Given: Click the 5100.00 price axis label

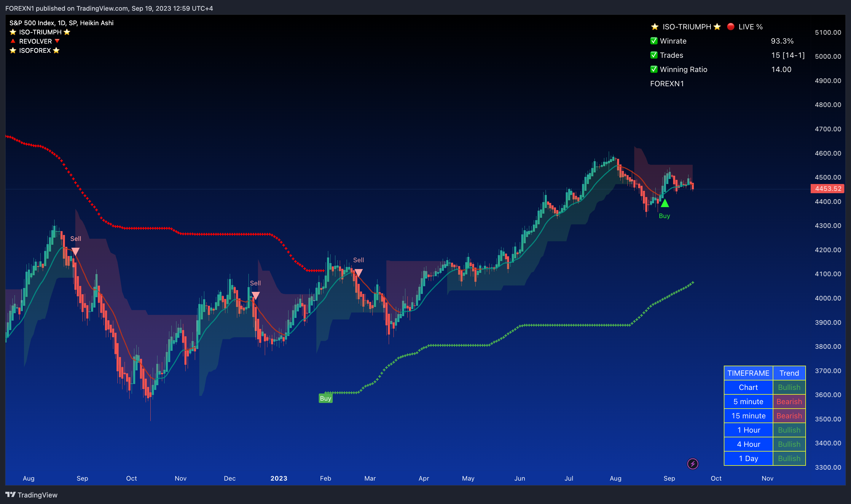Looking at the screenshot, I should [828, 32].
